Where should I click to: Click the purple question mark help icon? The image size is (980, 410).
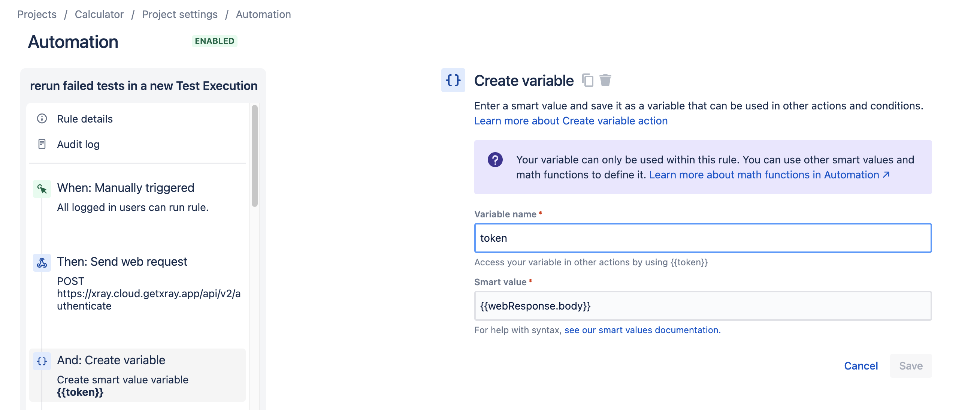495,160
